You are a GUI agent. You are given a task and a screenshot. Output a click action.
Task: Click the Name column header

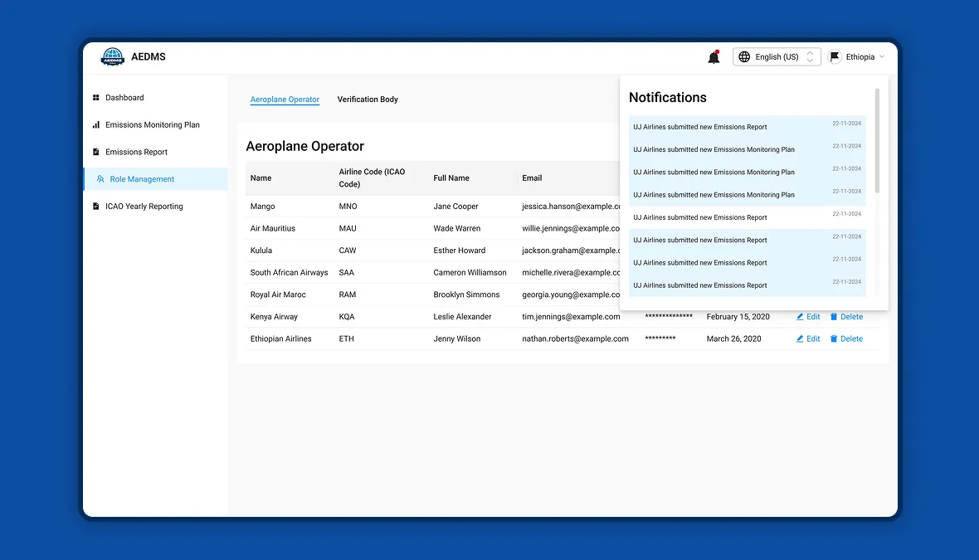[x=261, y=178]
